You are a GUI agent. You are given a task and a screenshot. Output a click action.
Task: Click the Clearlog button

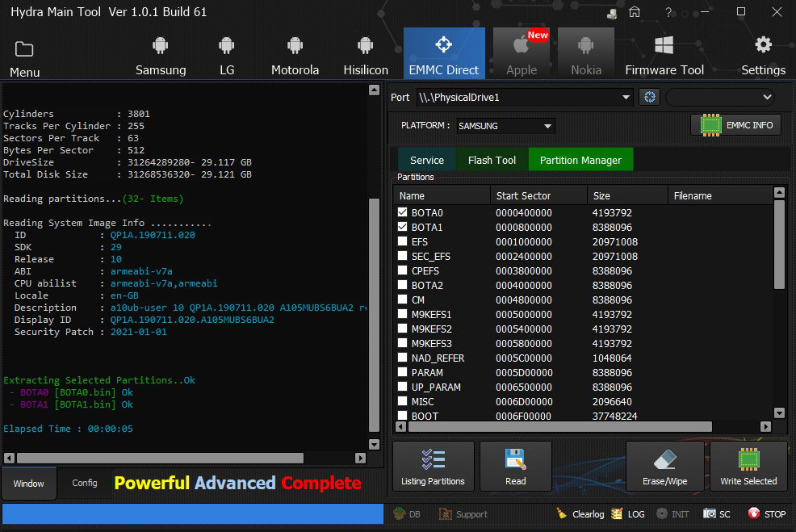tap(580, 514)
